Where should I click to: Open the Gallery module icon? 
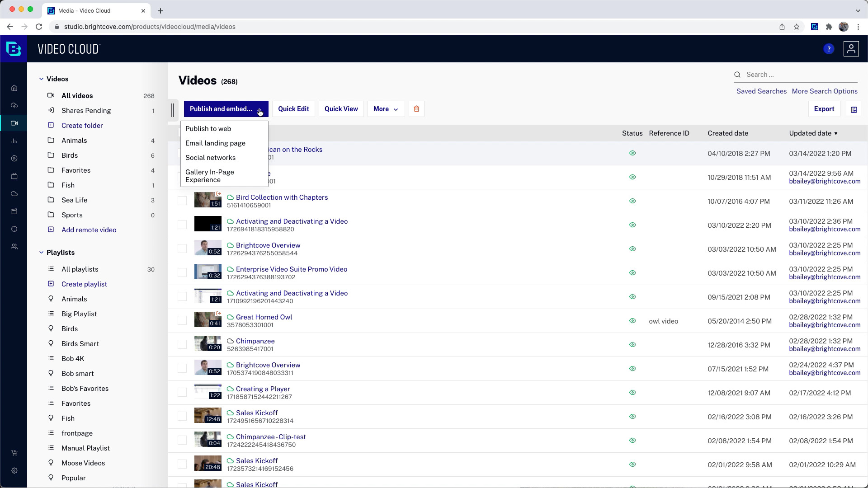(14, 211)
